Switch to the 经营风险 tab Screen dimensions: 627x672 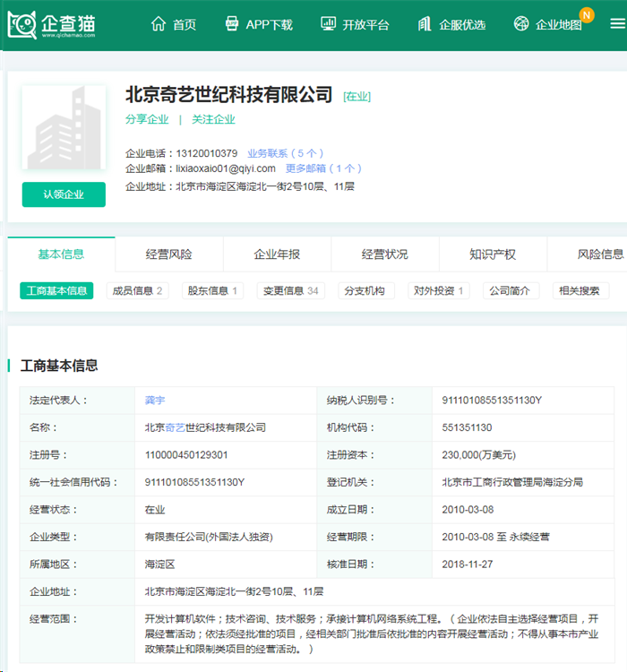point(169,254)
